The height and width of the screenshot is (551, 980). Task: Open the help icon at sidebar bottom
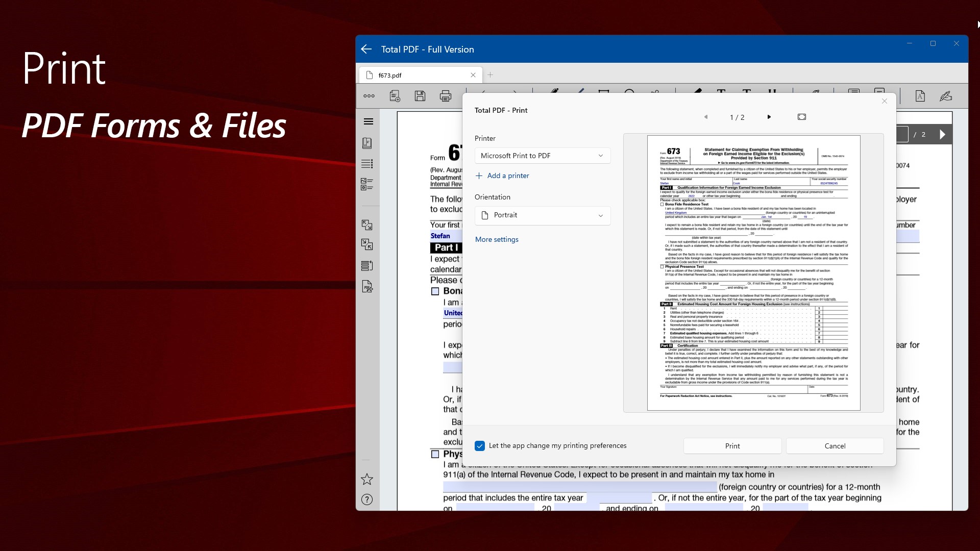367,499
